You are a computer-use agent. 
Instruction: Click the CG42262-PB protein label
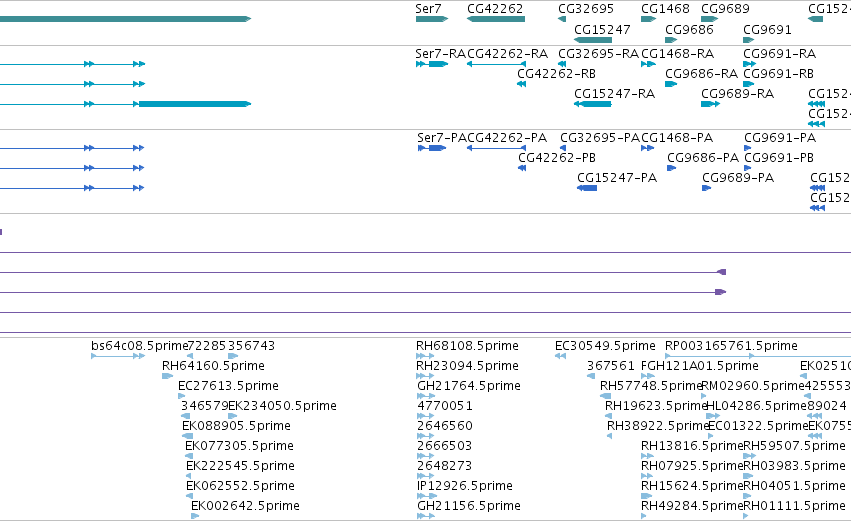click(557, 158)
